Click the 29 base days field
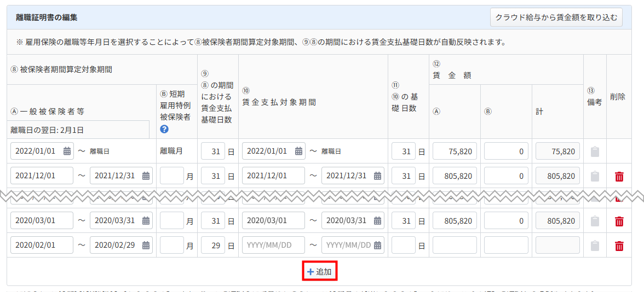644x292 pixels. tap(212, 246)
